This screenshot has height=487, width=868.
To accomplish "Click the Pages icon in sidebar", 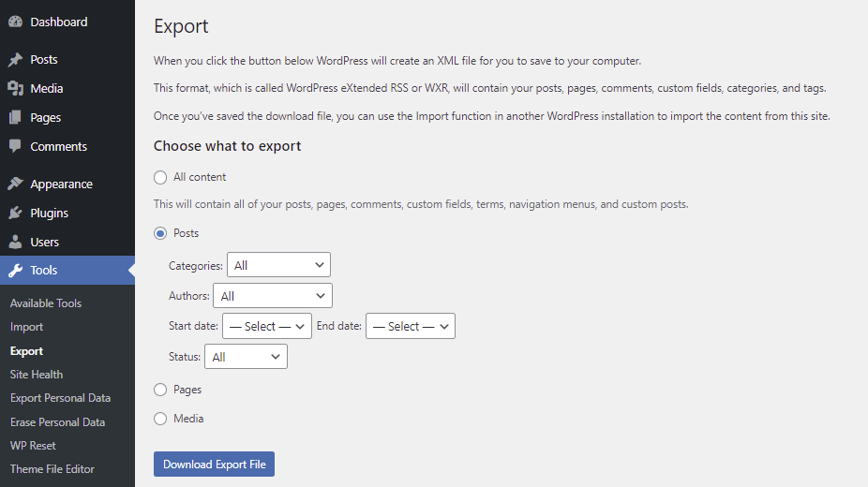I will pos(15,117).
